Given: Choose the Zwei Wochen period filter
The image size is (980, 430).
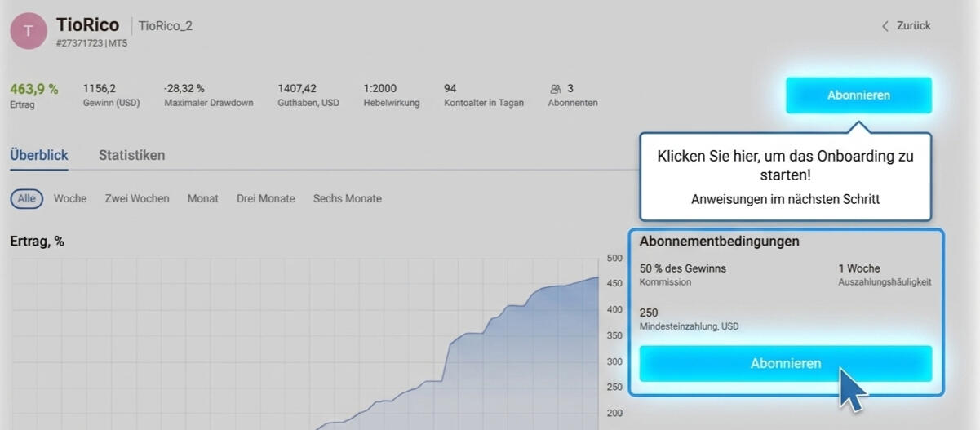Looking at the screenshot, I should coord(137,198).
